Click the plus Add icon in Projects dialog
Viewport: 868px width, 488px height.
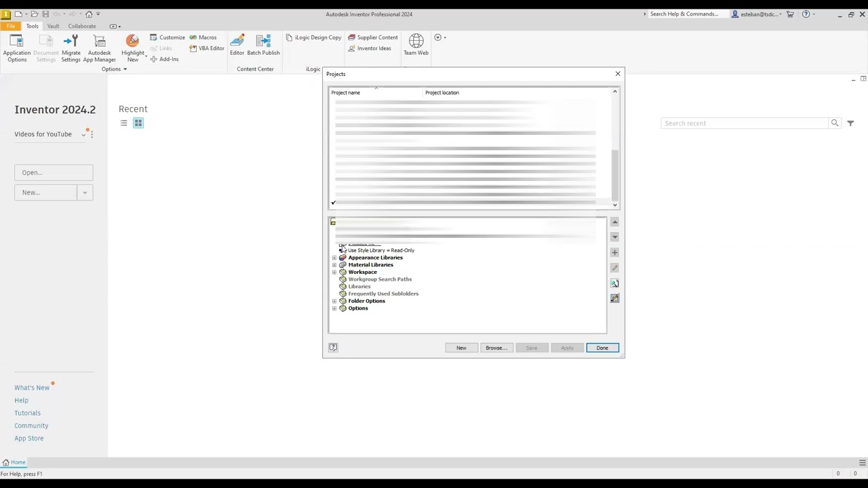click(x=614, y=252)
